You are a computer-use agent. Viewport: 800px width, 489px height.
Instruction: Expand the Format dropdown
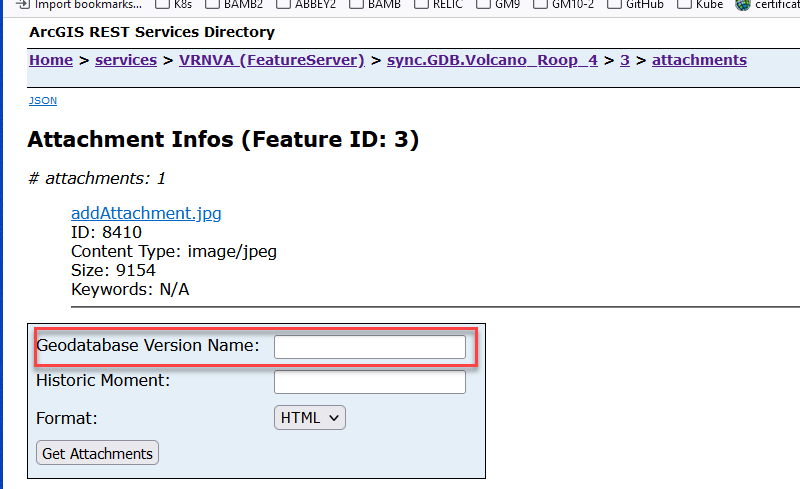(310, 418)
